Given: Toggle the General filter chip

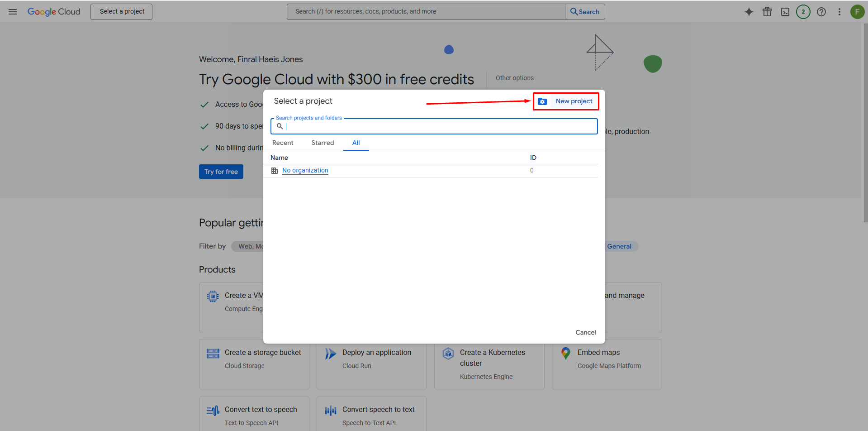Looking at the screenshot, I should [x=619, y=246].
